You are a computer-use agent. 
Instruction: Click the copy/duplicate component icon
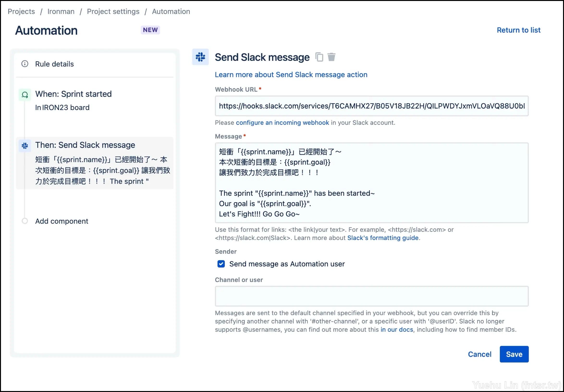coord(319,57)
